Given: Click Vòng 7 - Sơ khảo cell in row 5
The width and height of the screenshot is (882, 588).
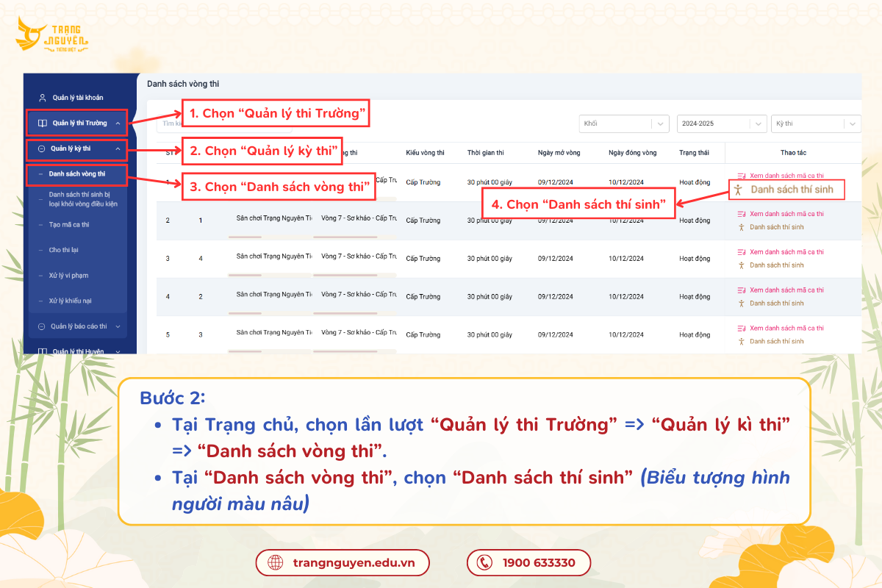Looking at the screenshot, I should (x=359, y=333).
